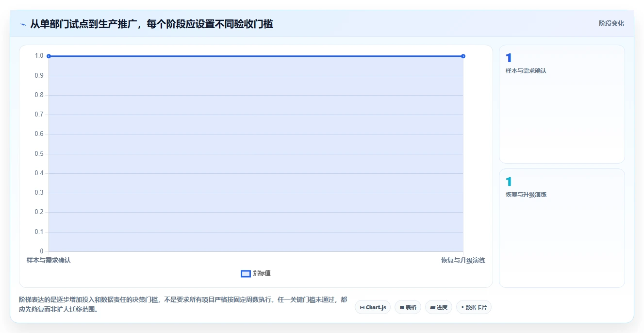Click the 指标值 legend color box
The height and width of the screenshot is (333, 644).
[x=246, y=274]
